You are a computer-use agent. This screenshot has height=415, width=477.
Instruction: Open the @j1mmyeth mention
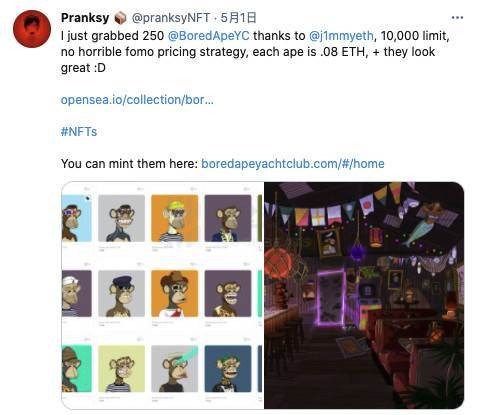click(341, 35)
